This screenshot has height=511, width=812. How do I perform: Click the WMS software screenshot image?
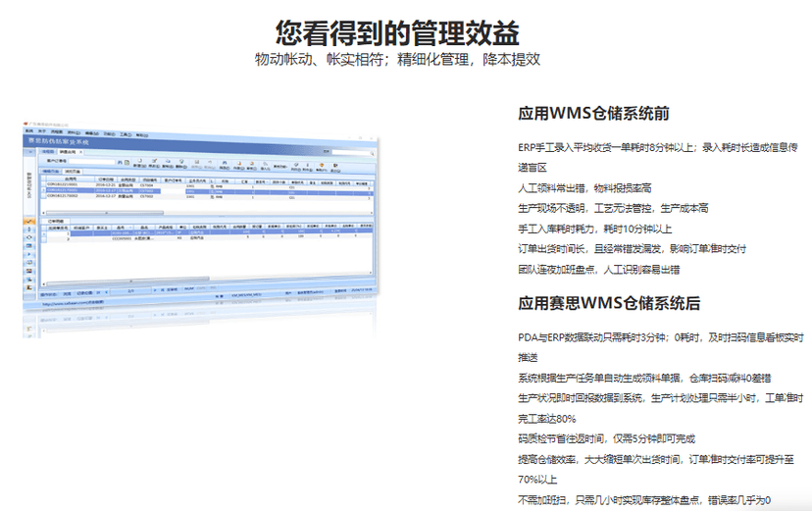pos(201,230)
